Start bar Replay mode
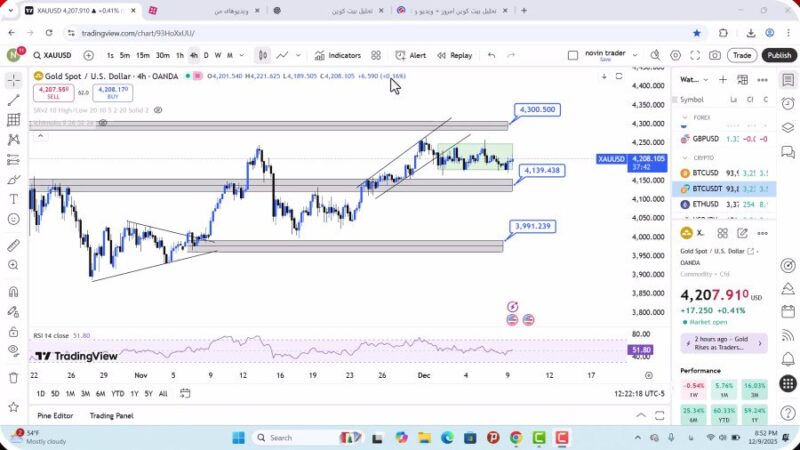The height and width of the screenshot is (450, 800). coord(454,56)
